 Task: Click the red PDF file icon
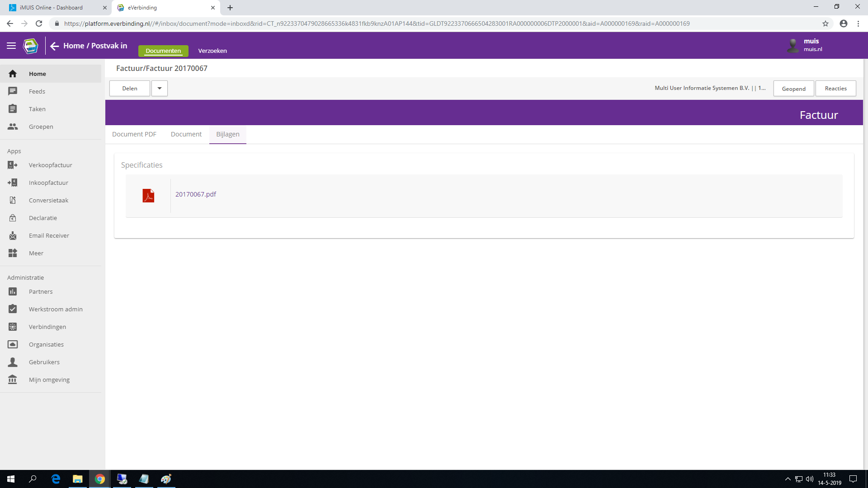click(148, 195)
